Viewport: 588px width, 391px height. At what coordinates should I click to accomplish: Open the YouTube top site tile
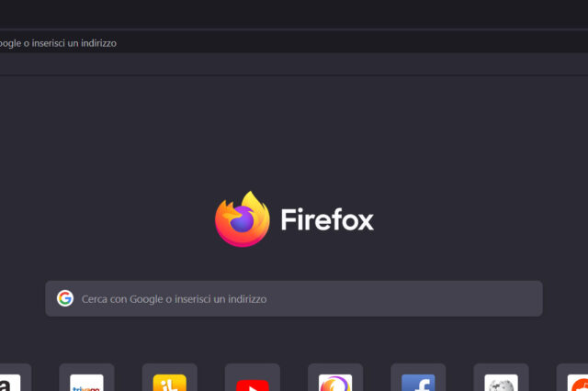click(x=253, y=377)
